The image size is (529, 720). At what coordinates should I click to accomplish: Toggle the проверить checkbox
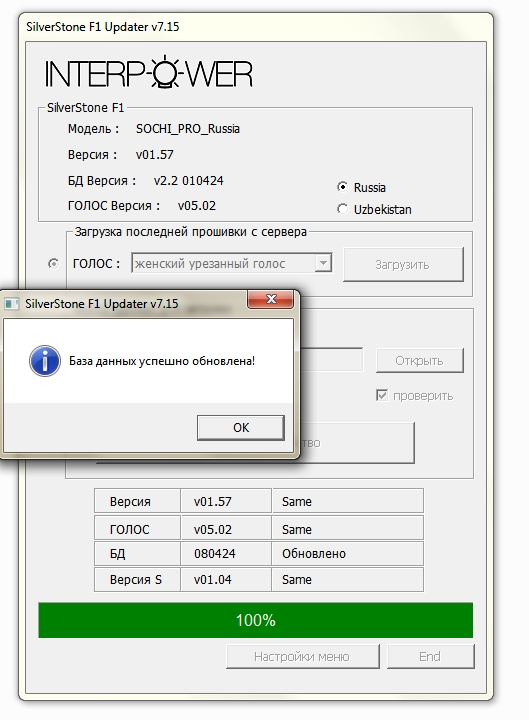point(382,395)
